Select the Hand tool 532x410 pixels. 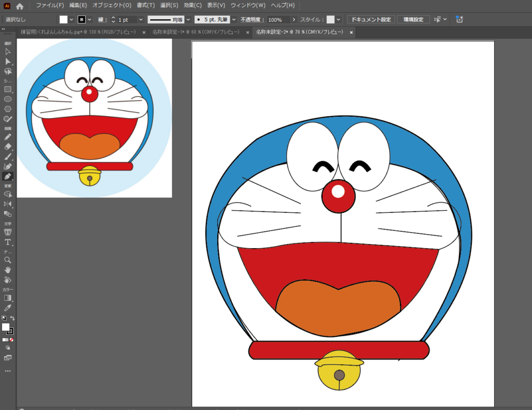(8, 270)
